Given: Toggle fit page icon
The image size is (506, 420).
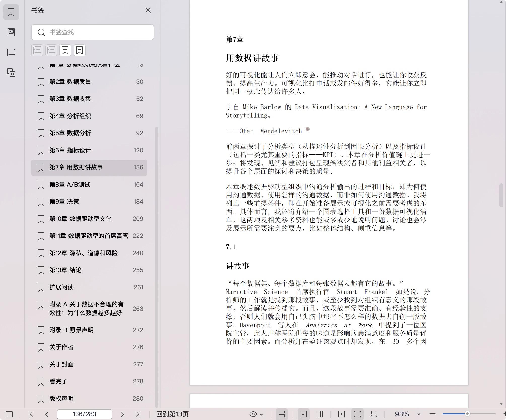Looking at the screenshot, I should point(358,414).
